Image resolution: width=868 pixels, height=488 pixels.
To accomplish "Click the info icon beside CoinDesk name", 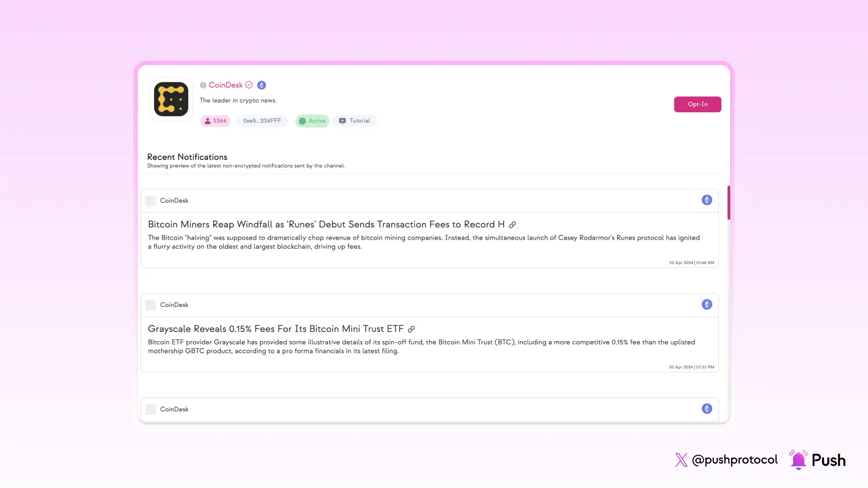I will [203, 85].
